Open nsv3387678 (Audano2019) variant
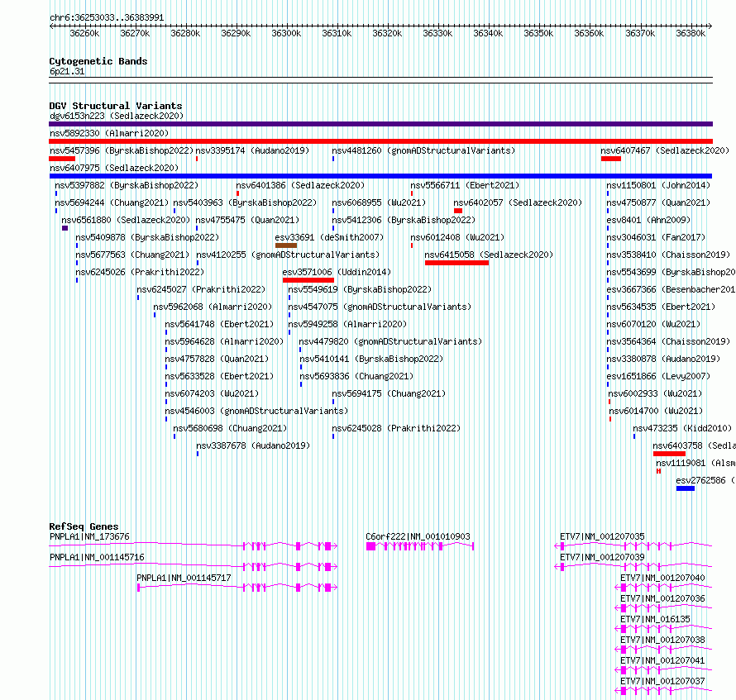Screen dimensions: 736x700 pos(253,445)
